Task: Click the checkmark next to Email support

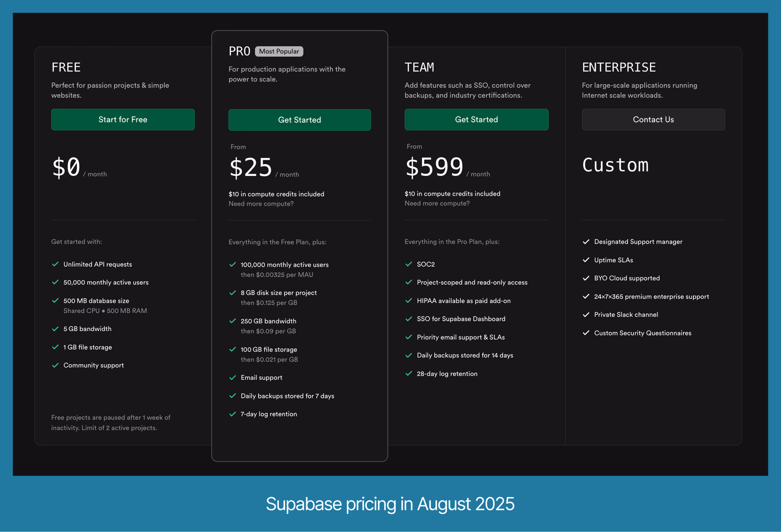Action: 233,378
